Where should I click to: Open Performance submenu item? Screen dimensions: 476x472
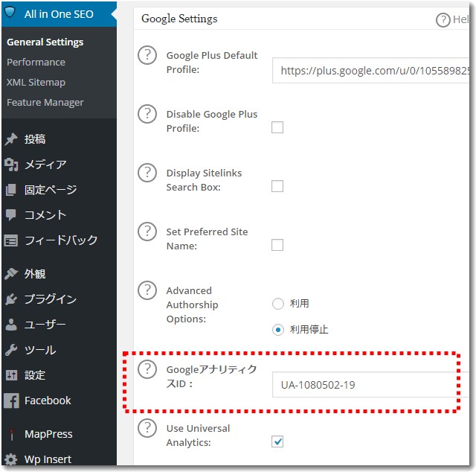tap(36, 62)
